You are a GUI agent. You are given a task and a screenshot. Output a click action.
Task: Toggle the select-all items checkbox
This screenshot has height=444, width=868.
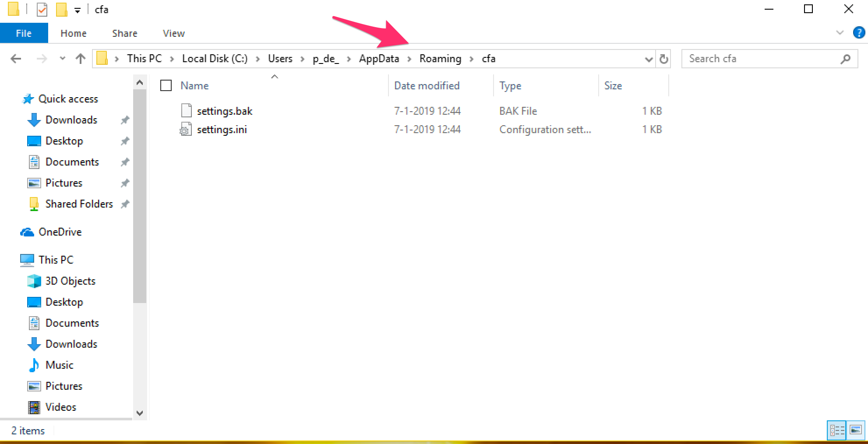coord(166,85)
